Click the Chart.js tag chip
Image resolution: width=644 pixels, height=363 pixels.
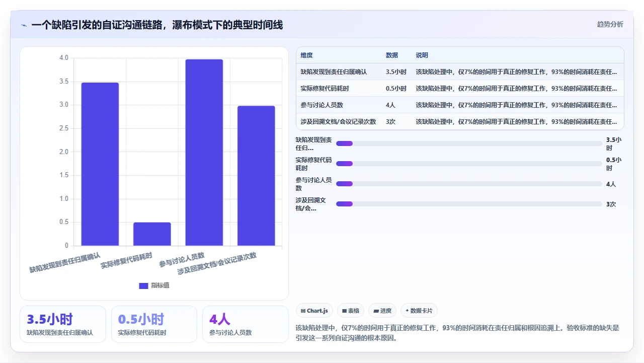click(314, 311)
